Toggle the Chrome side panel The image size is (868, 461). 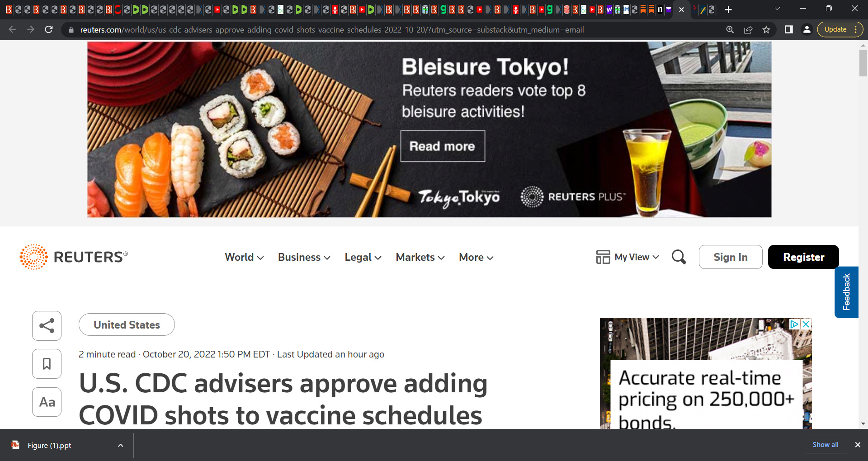pos(788,30)
